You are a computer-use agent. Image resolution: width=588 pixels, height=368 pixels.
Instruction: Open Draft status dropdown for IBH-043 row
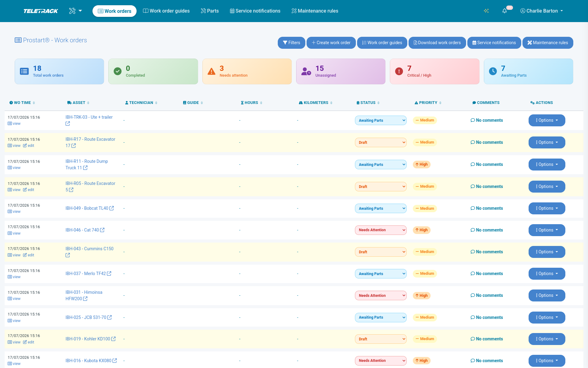tap(381, 252)
